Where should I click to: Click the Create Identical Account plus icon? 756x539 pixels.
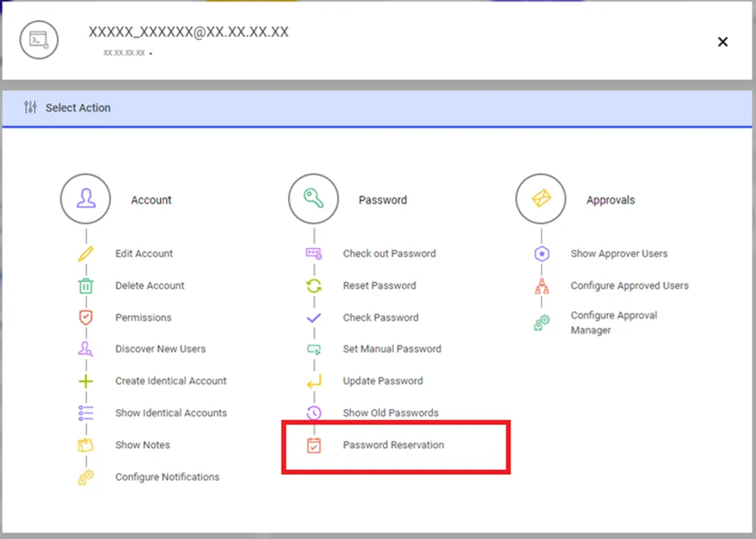(x=86, y=381)
